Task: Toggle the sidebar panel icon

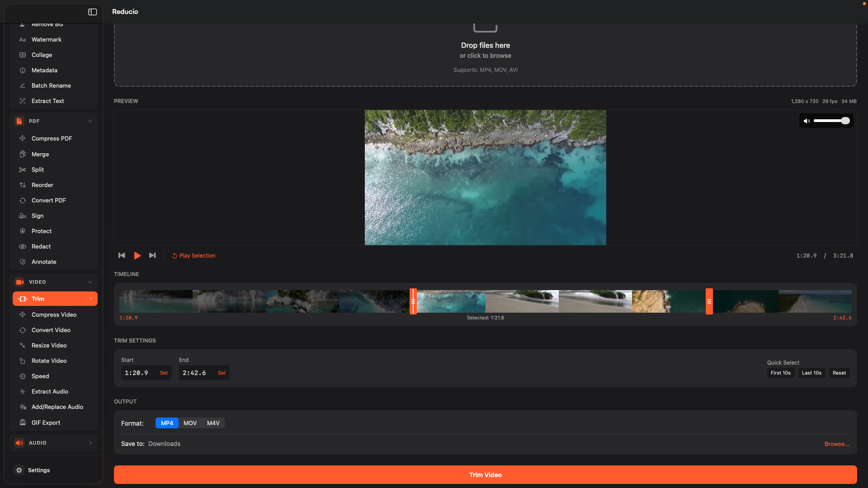Action: pos(92,12)
